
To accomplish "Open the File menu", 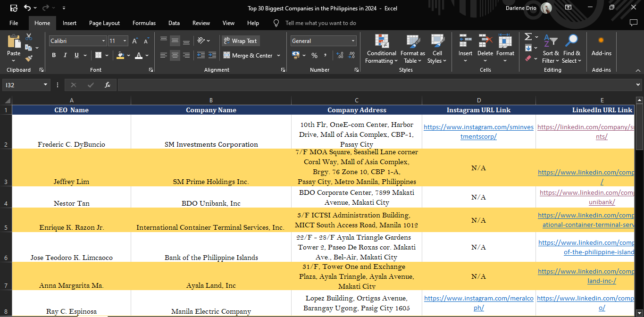I will point(14,23).
